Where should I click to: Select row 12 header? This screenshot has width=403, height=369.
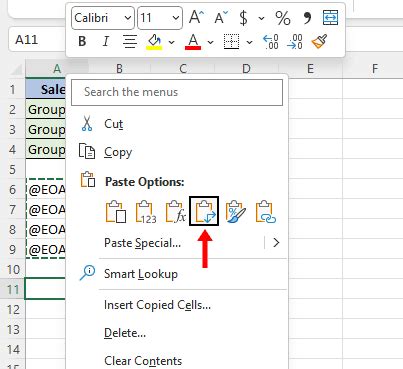tap(13, 310)
